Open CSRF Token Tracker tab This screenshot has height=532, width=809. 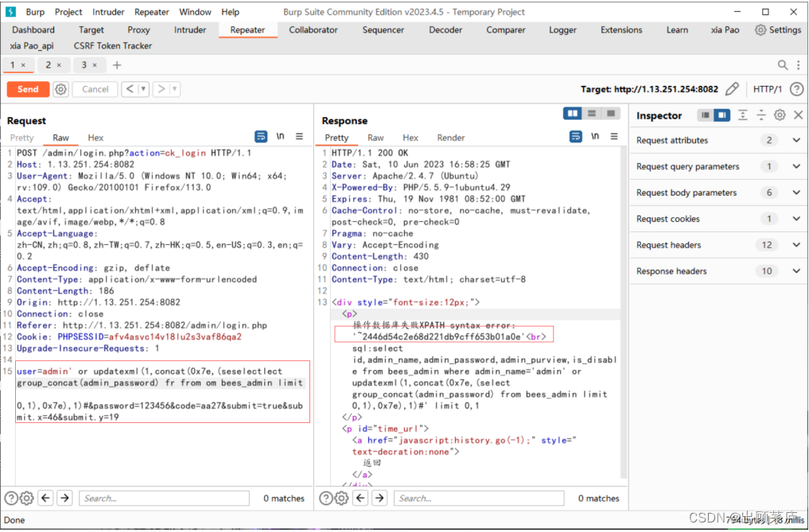point(113,46)
